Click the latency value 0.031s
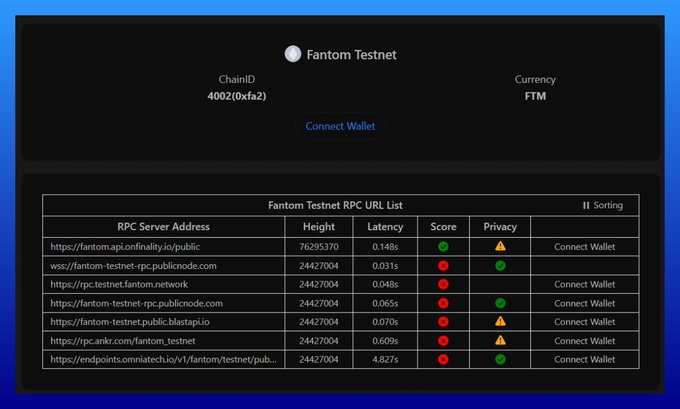Viewport: 680px width, 409px height. point(385,265)
